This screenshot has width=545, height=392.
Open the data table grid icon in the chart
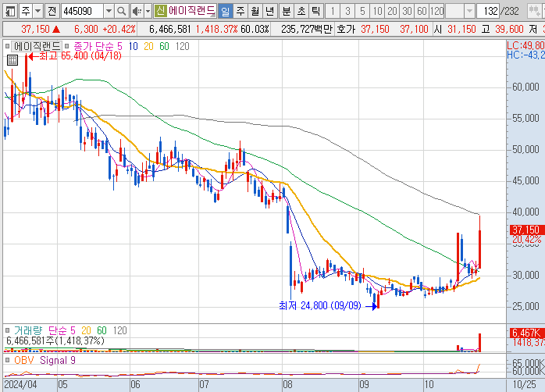tap(12, 60)
